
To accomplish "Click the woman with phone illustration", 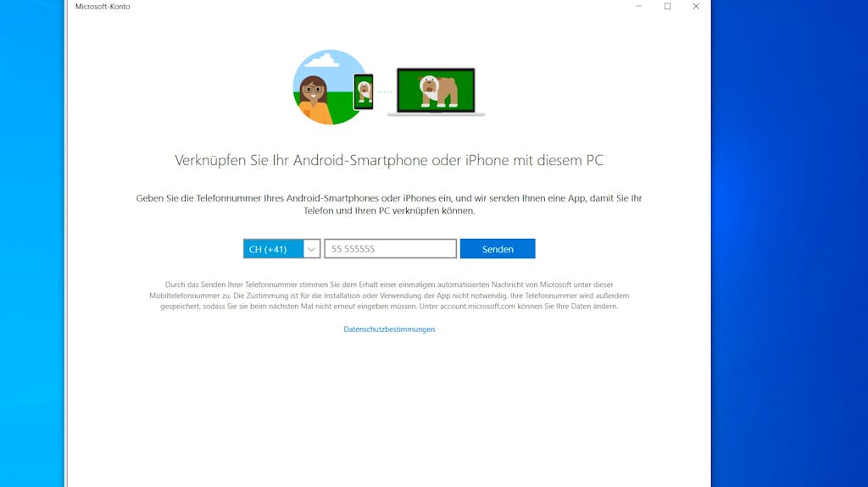I will click(x=332, y=87).
